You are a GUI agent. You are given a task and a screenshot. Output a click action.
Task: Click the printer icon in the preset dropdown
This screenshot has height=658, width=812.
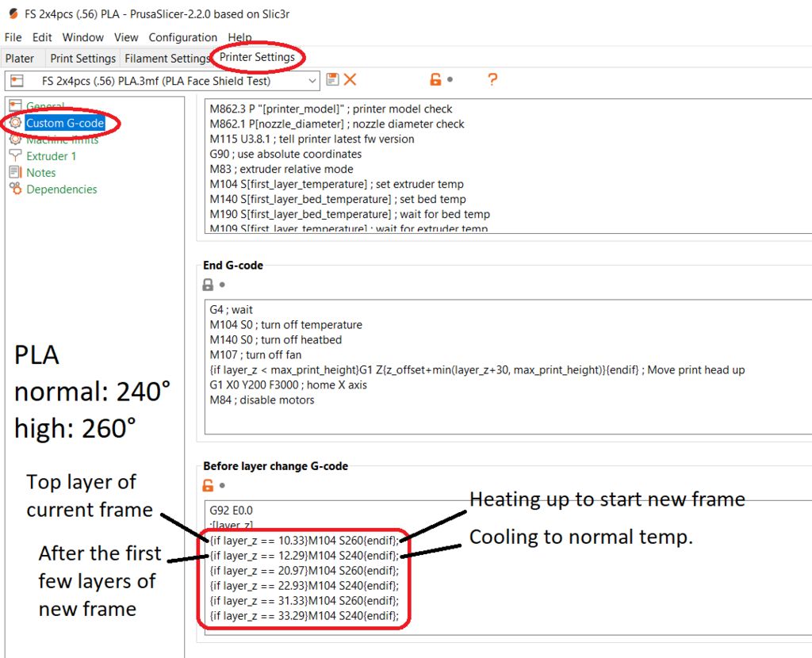coord(17,81)
